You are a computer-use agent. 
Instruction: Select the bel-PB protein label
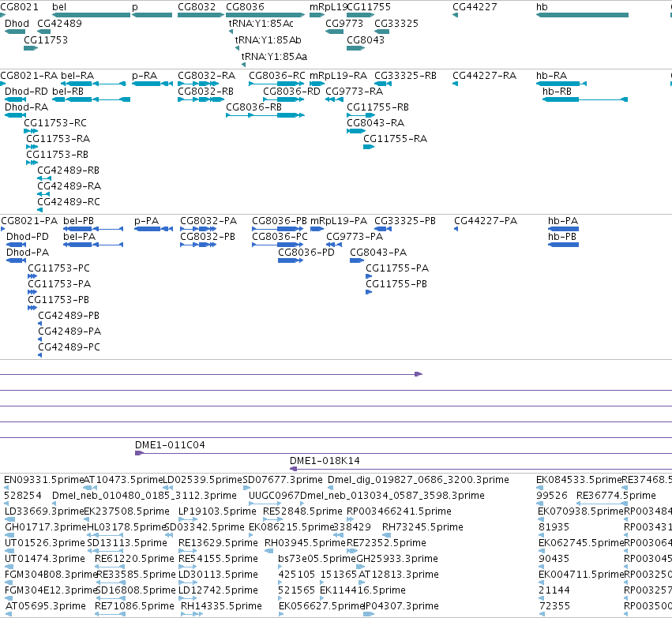pos(78,221)
